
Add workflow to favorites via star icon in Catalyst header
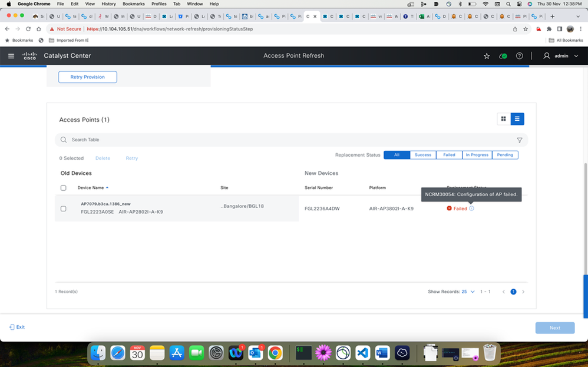click(487, 56)
